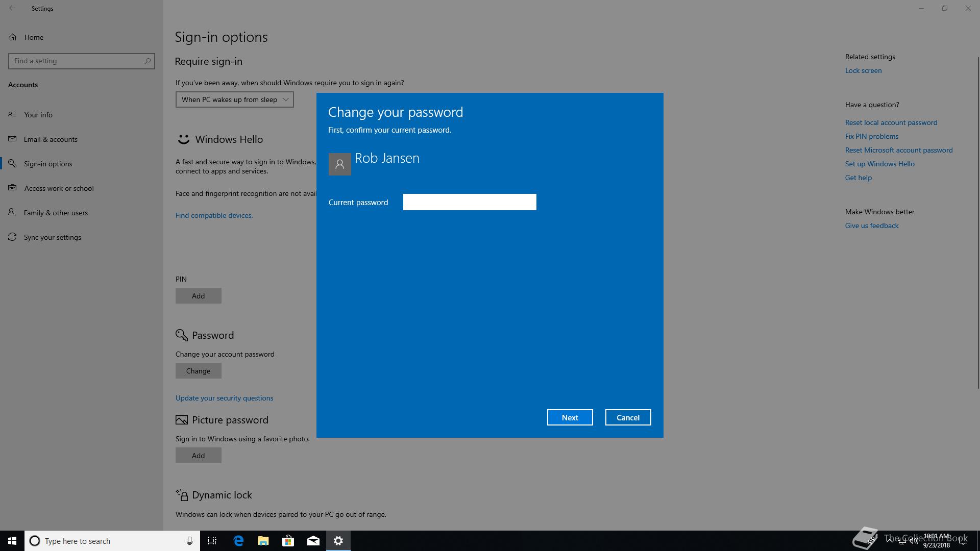Click the Settings back arrow
Viewport: 980px width, 551px height.
coord(12,8)
